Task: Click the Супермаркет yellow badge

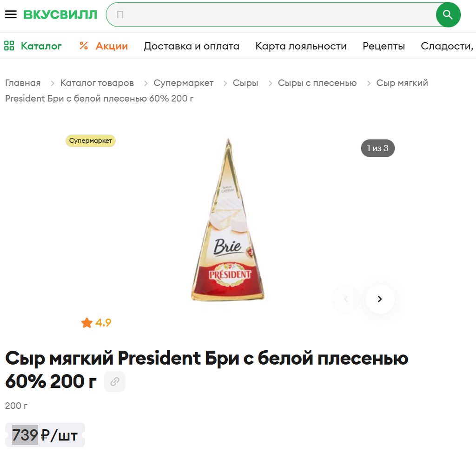Action: click(91, 140)
